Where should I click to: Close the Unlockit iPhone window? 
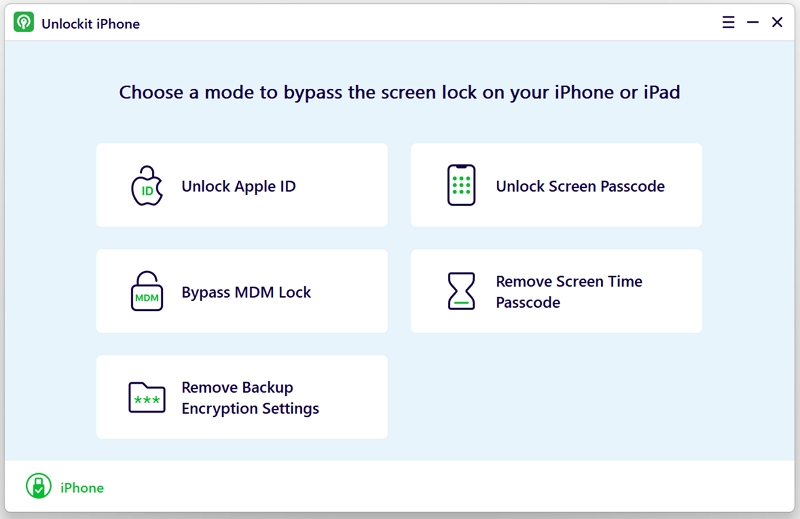(777, 23)
